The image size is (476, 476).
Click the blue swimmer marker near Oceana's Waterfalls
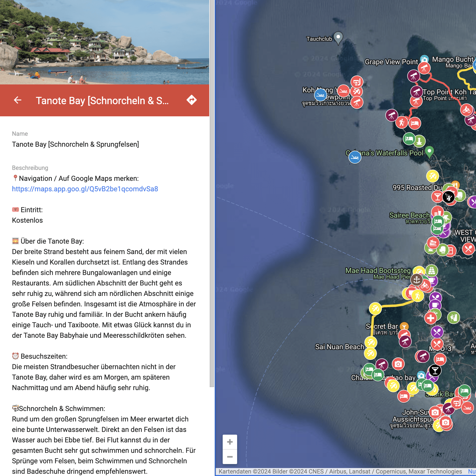(x=355, y=157)
